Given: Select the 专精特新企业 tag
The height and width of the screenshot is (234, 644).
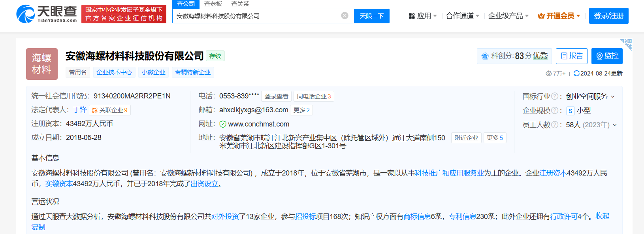Looking at the screenshot, I should click(193, 72).
